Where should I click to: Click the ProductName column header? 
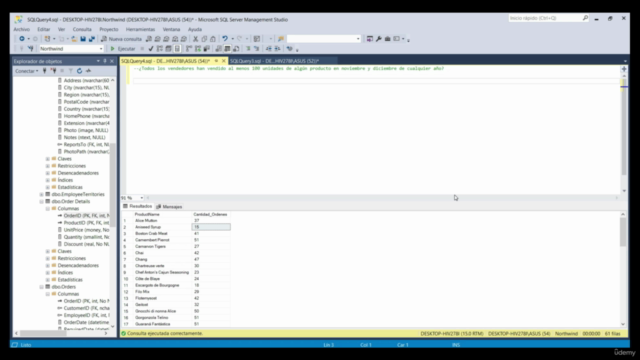(162, 214)
